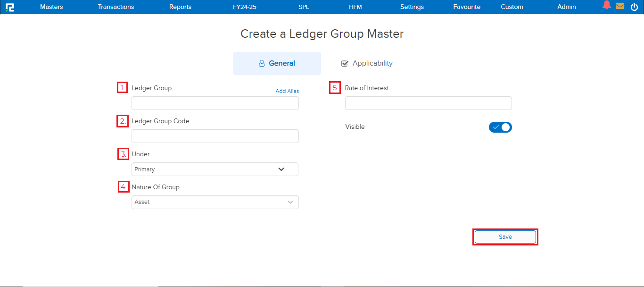Screen dimensions: 644x287
Task: Open the mail envelope icon
Action: 620,6
